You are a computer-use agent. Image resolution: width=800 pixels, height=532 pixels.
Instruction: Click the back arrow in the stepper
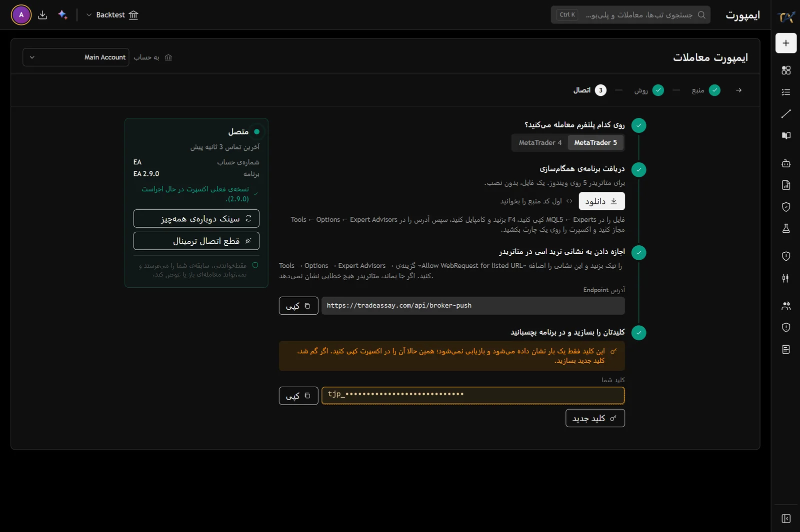click(x=738, y=90)
